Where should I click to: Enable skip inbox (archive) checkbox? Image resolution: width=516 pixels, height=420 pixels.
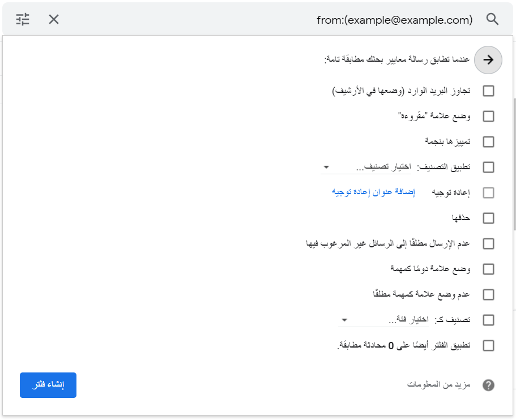[488, 91]
